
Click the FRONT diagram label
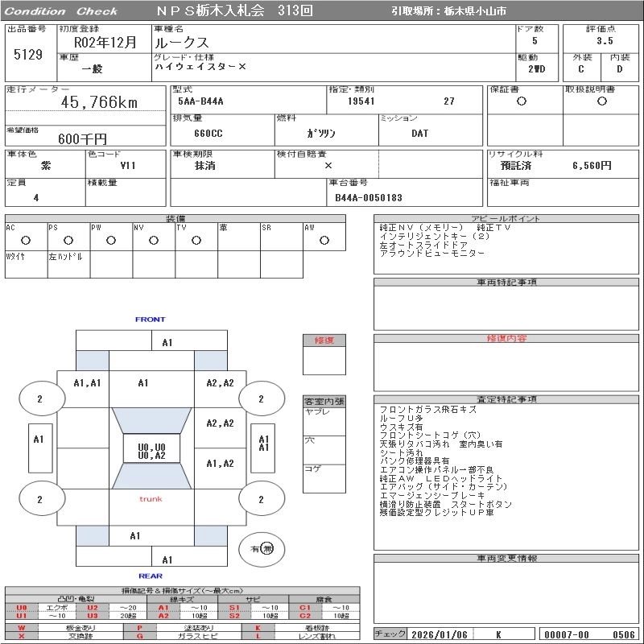(151, 319)
